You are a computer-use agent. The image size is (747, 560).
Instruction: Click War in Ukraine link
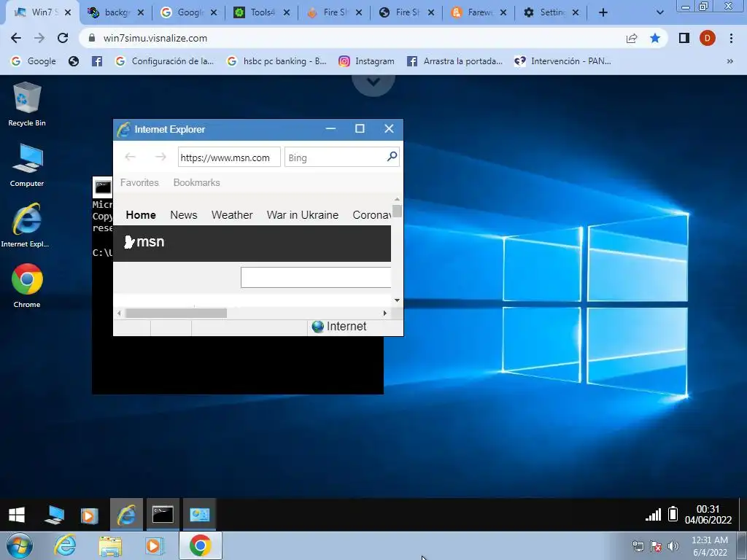click(303, 215)
